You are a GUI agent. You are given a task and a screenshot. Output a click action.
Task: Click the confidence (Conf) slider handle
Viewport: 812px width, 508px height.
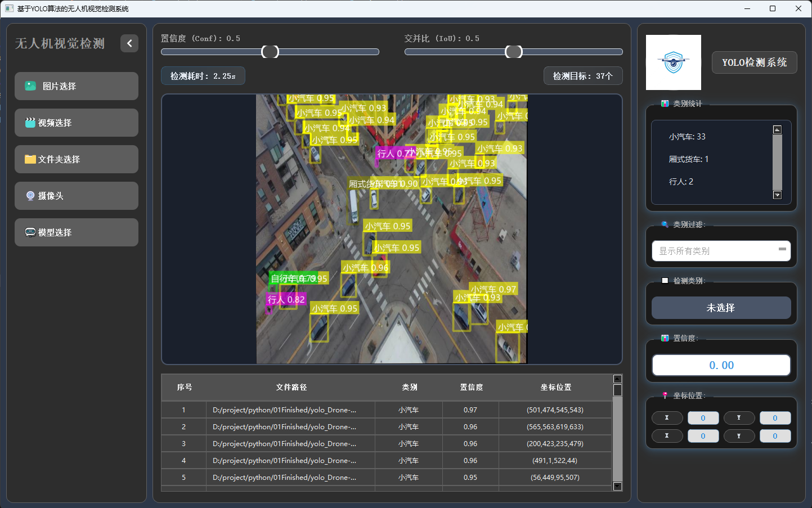270,52
